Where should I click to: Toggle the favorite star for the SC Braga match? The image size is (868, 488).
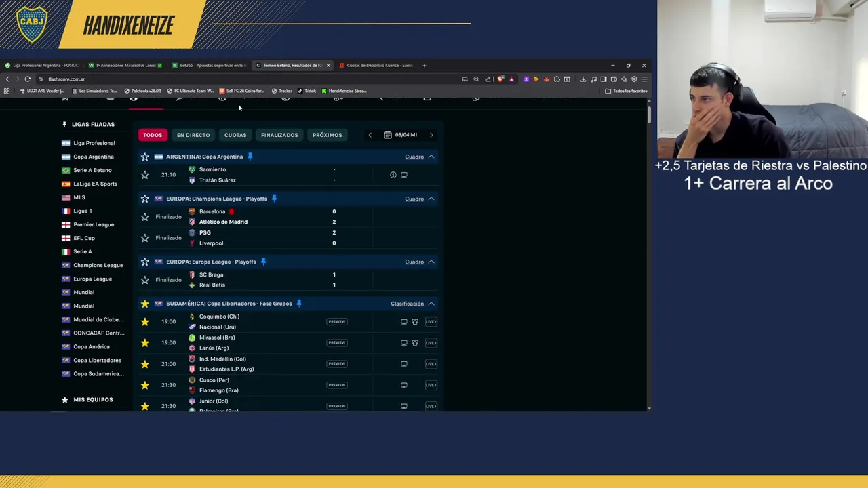(144, 280)
